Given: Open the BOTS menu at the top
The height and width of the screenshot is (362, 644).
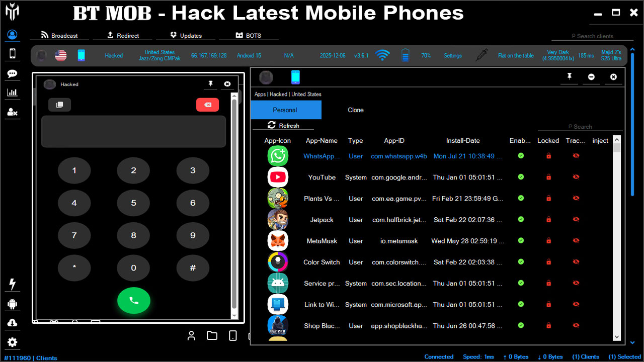Looking at the screenshot, I should coord(249,35).
